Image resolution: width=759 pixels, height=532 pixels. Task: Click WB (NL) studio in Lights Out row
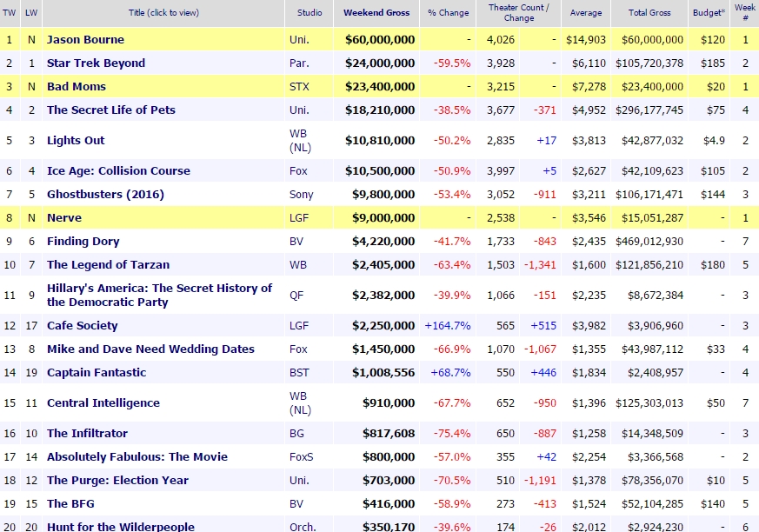[300, 140]
